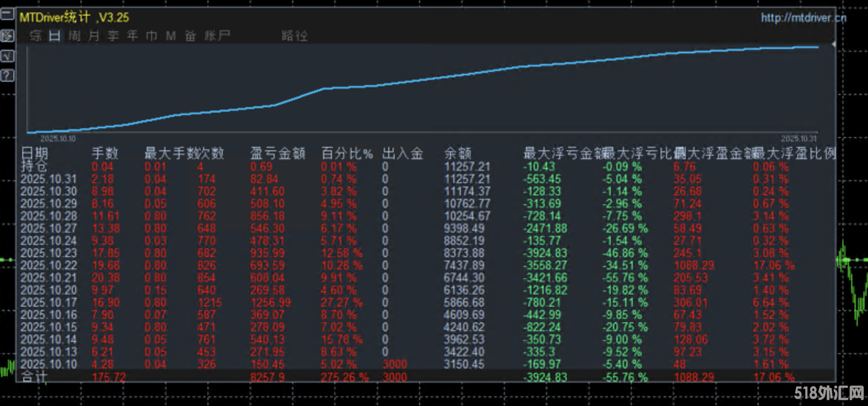Open help with the ? icon

pyautogui.click(x=7, y=76)
